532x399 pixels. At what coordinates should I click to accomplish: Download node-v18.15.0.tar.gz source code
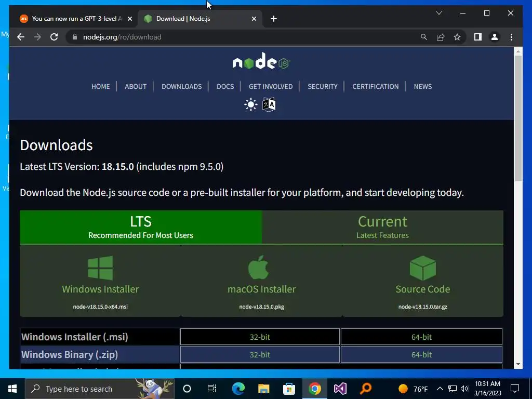[423, 307]
